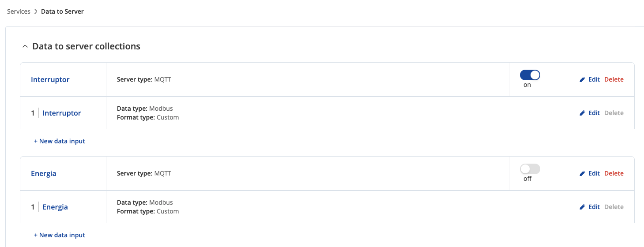
Task: Enable the Energia collection toggle
Action: coord(530,169)
